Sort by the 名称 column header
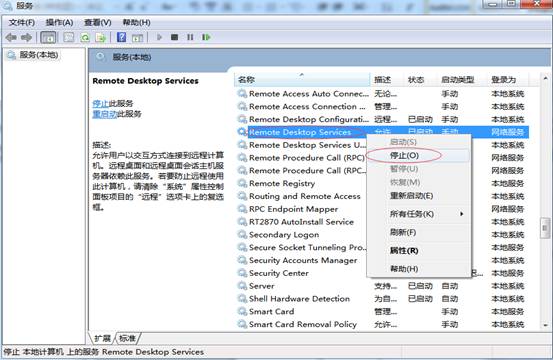Screen dimensions: 553x360 pyautogui.click(x=302, y=80)
